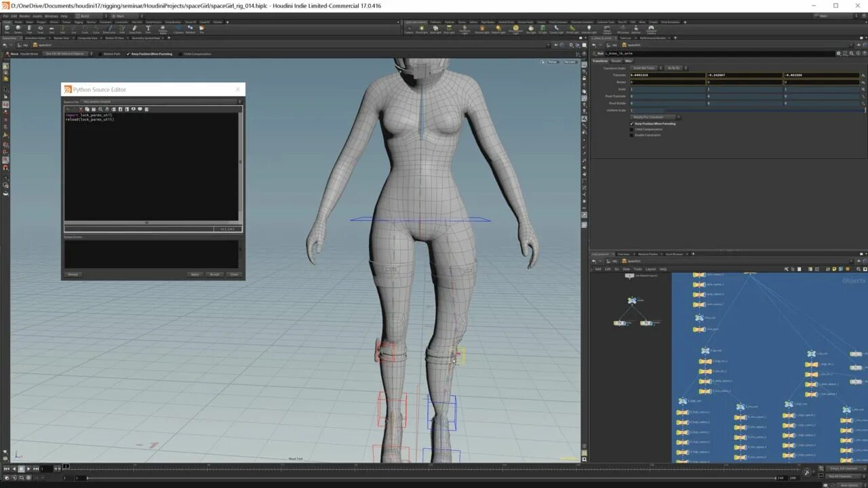Click the Camera shelf tool icon

tap(409, 29)
